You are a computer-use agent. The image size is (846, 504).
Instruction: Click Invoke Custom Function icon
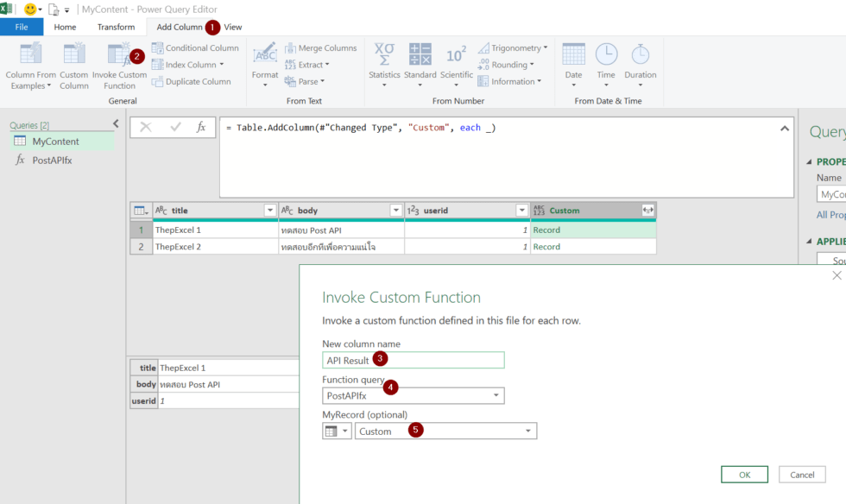[118, 55]
